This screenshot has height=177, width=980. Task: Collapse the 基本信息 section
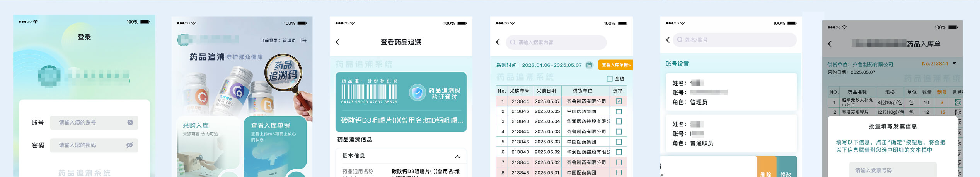tap(457, 157)
